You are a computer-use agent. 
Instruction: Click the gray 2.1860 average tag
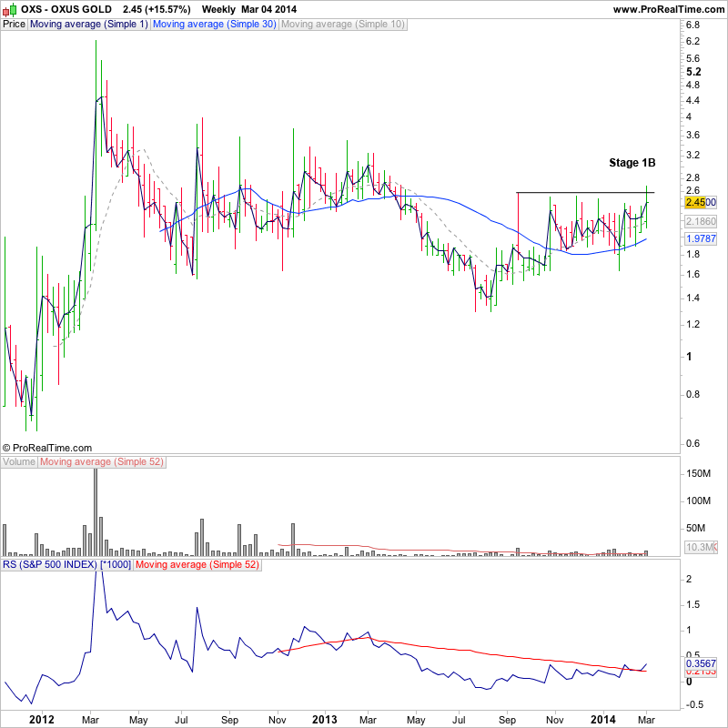click(701, 221)
